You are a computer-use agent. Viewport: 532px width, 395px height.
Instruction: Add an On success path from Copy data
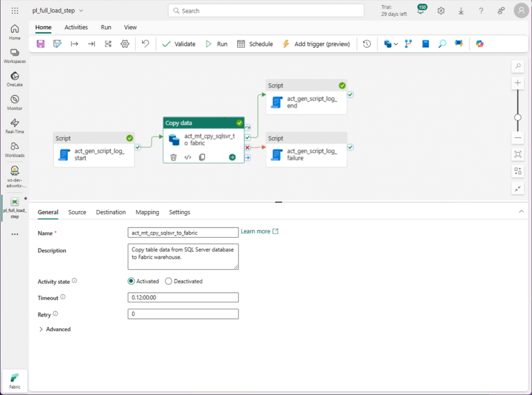(247, 138)
